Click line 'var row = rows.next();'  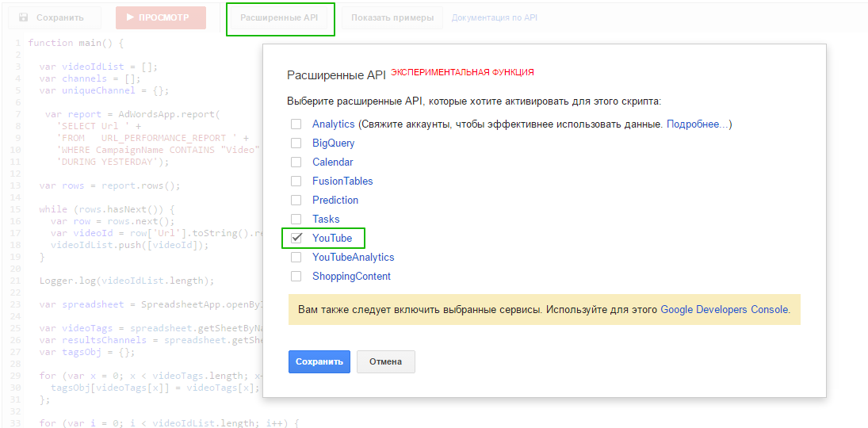point(113,221)
